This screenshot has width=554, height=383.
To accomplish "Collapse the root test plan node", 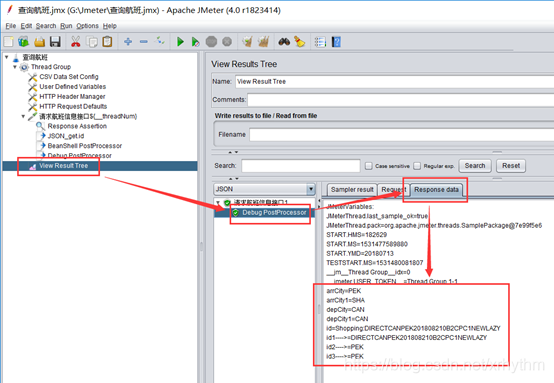I will click(x=6, y=57).
